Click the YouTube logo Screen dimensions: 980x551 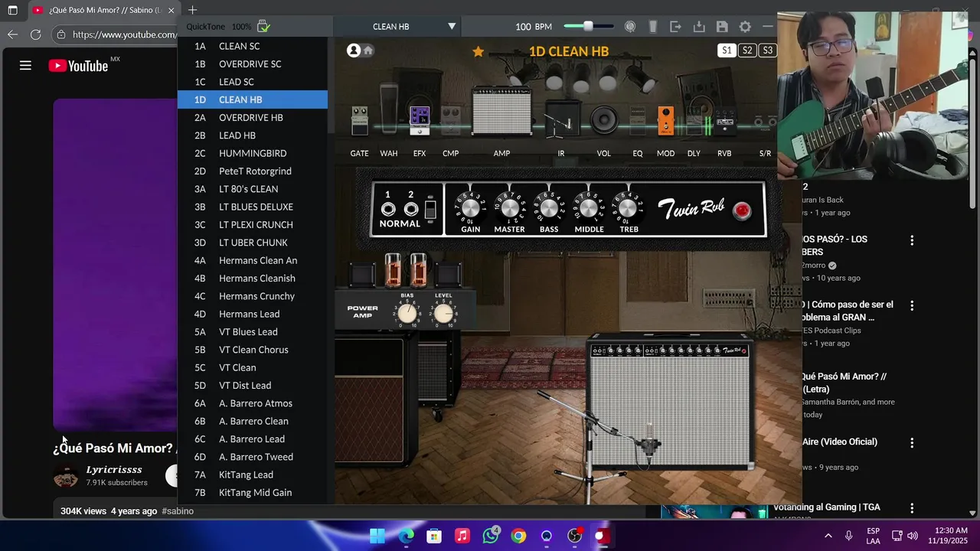(78, 66)
